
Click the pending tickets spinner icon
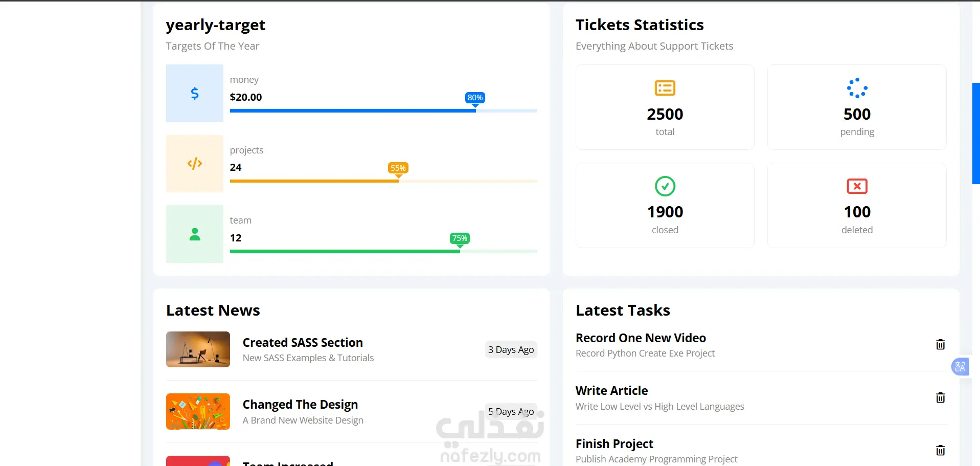tap(857, 88)
